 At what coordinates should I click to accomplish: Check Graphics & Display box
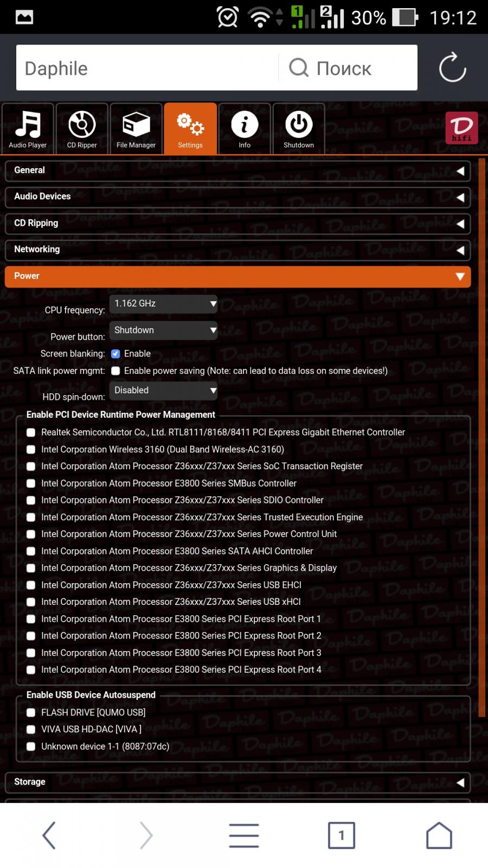coord(31,568)
